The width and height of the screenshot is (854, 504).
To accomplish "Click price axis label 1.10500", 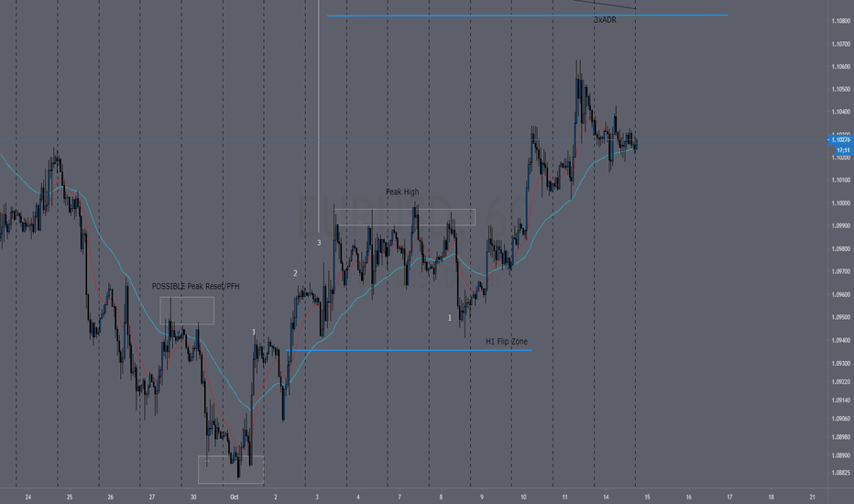I will [x=841, y=89].
